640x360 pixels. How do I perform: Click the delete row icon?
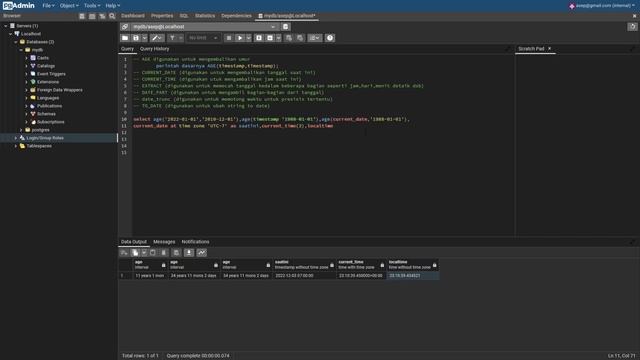164,253
